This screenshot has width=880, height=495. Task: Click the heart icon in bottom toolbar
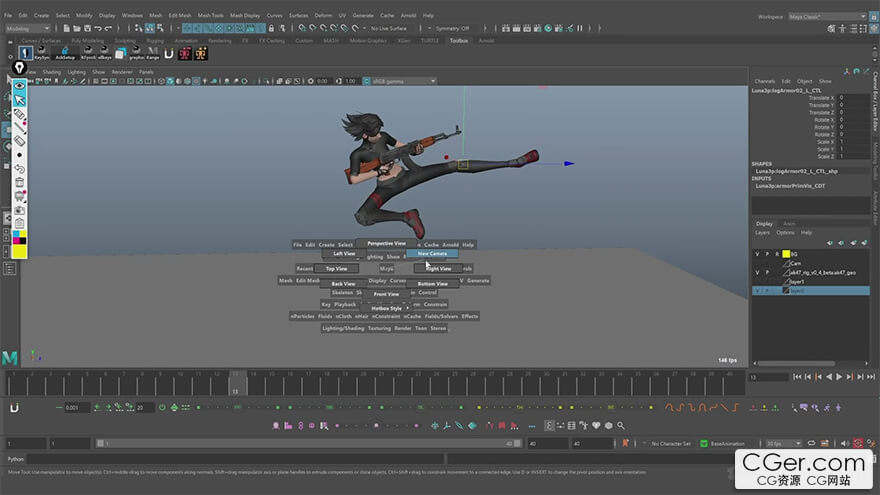tap(596, 425)
